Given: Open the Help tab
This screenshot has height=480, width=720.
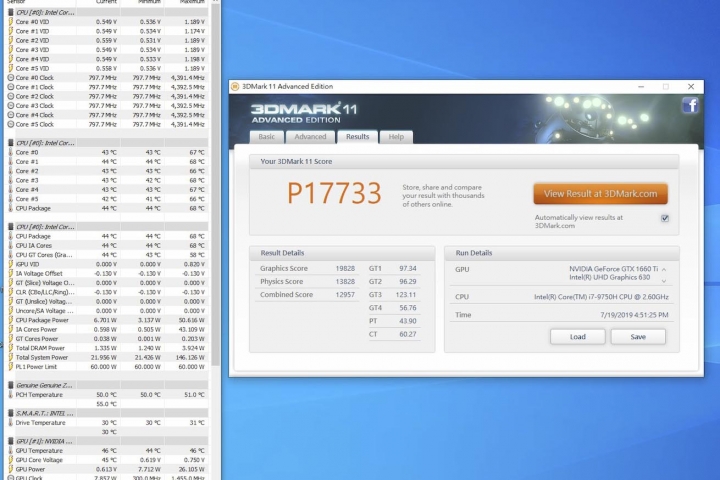Looking at the screenshot, I should point(396,137).
